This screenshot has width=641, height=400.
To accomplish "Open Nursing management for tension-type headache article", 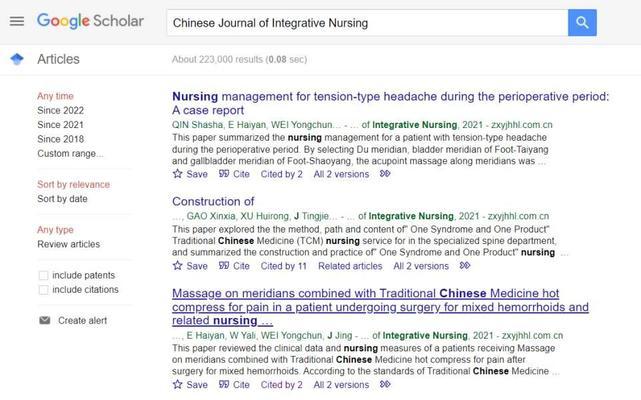I will point(390,103).
